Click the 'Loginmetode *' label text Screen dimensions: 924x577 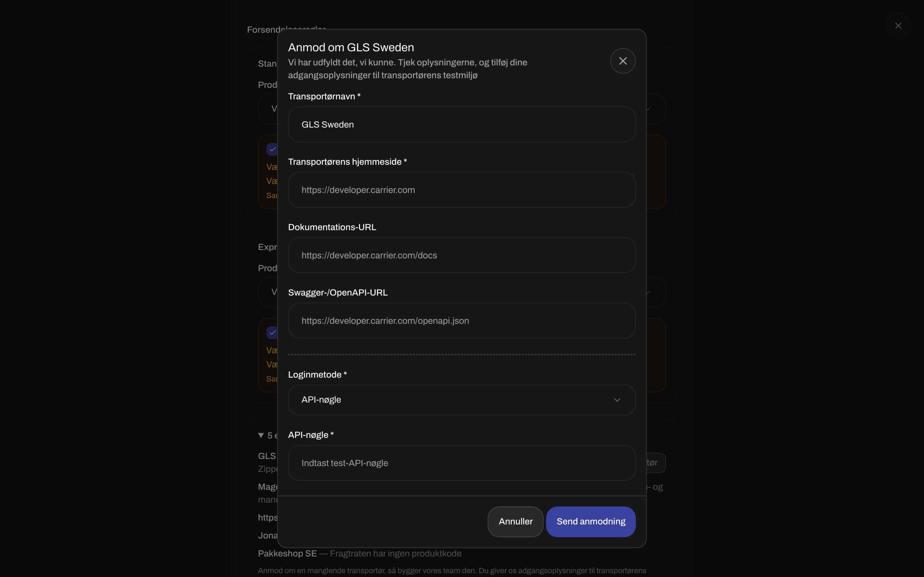coord(317,375)
